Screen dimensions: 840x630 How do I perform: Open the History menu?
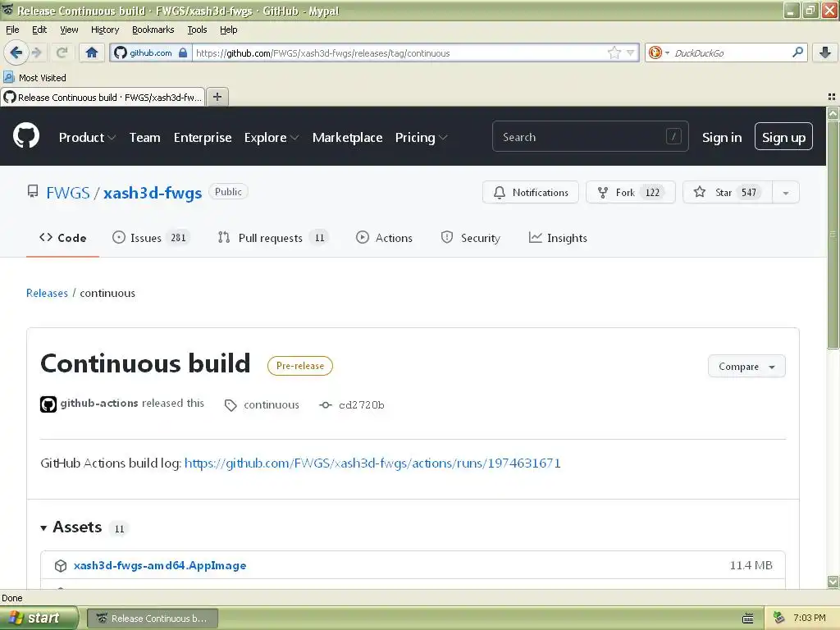tap(104, 30)
